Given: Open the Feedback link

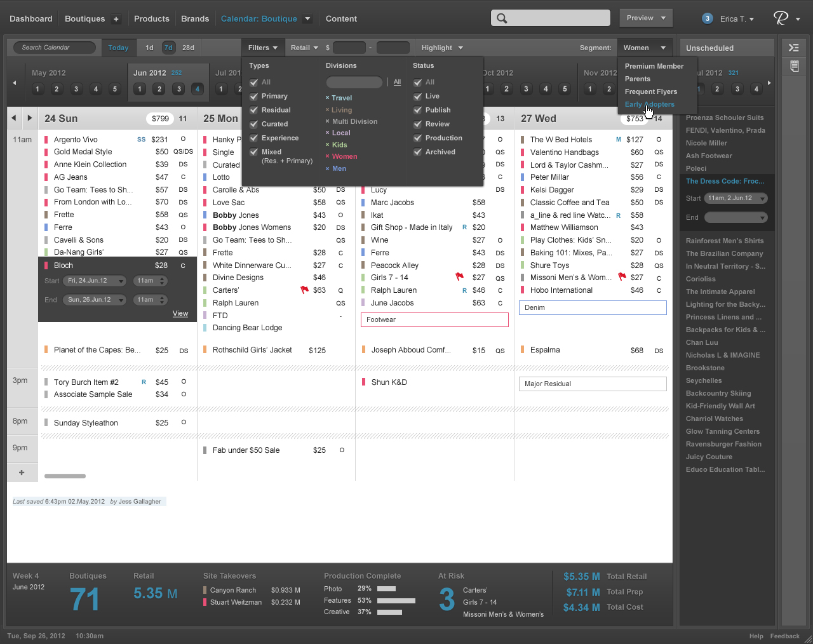Looking at the screenshot, I should pyautogui.click(x=785, y=636).
